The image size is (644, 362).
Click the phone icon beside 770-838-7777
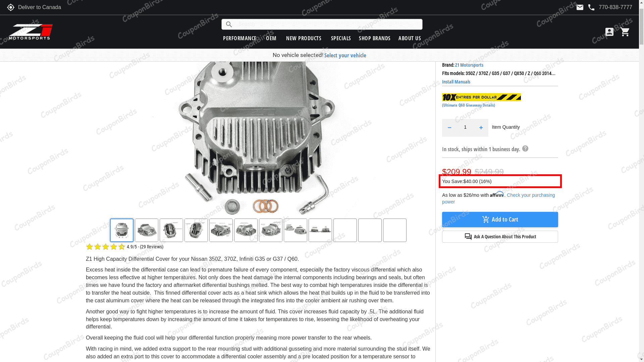591,7
